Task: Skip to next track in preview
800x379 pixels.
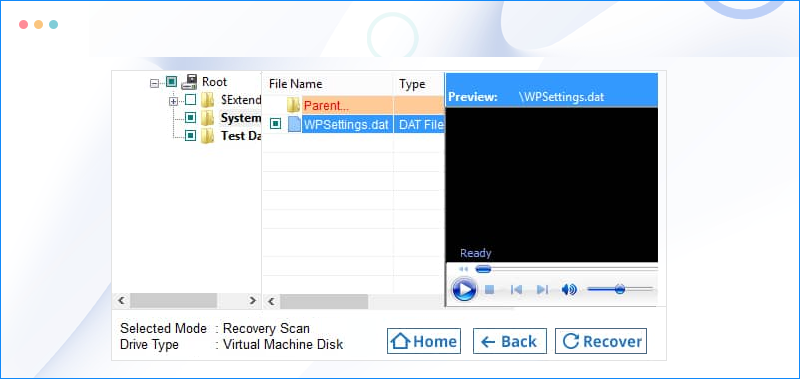Action: [542, 290]
